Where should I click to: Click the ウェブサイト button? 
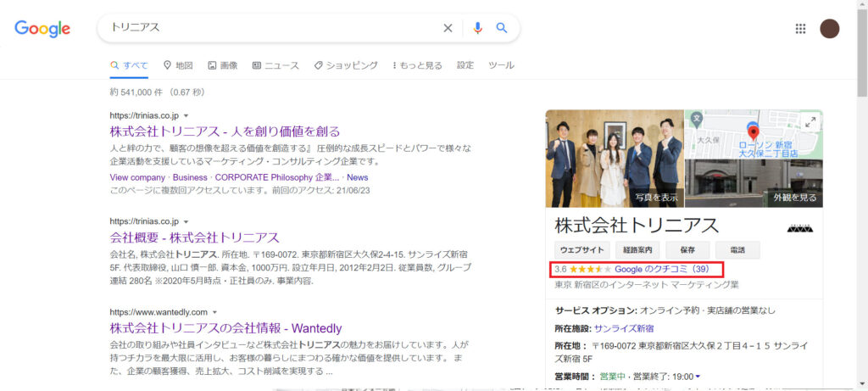[581, 249]
